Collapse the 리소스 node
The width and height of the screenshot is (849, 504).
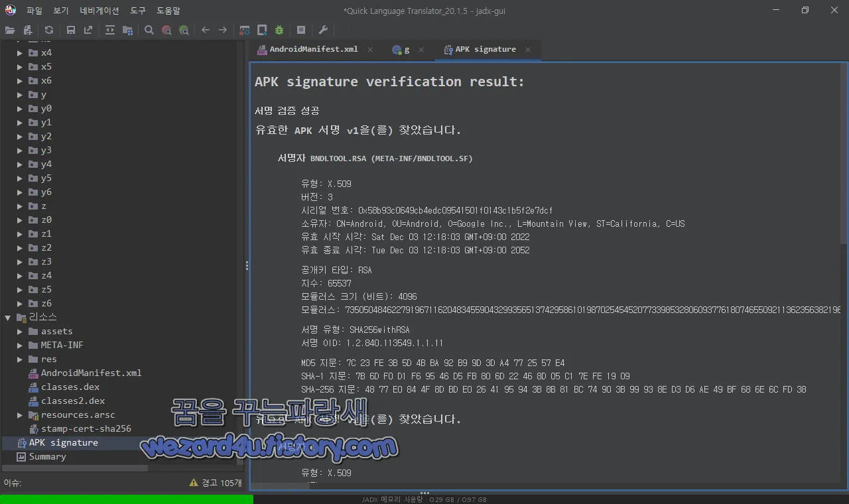click(x=8, y=317)
